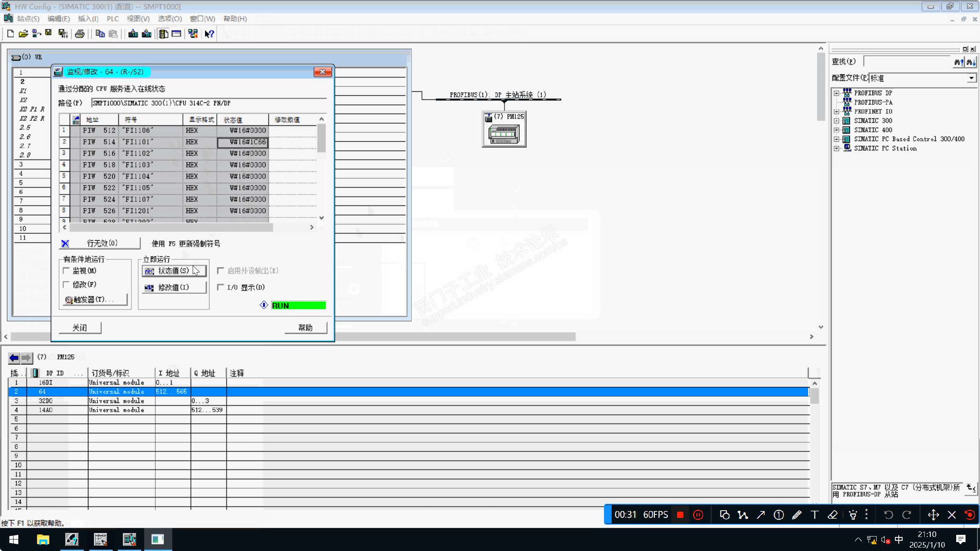Click the blue back navigation arrow
Screen dimensions: 980x551
(x=14, y=358)
